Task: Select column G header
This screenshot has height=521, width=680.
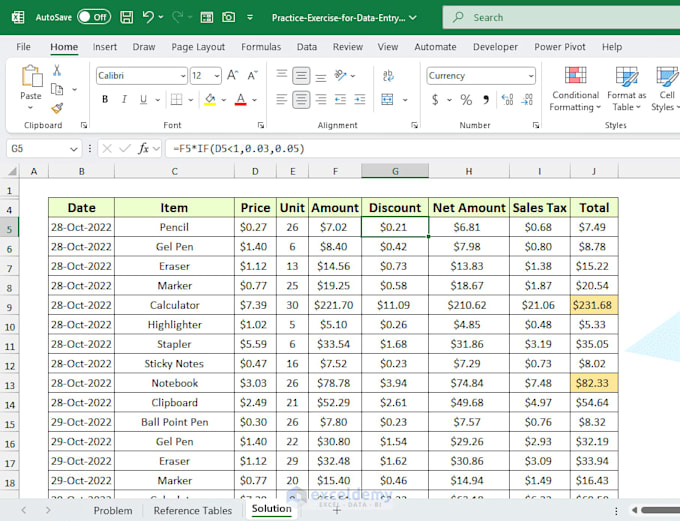Action: [395, 171]
